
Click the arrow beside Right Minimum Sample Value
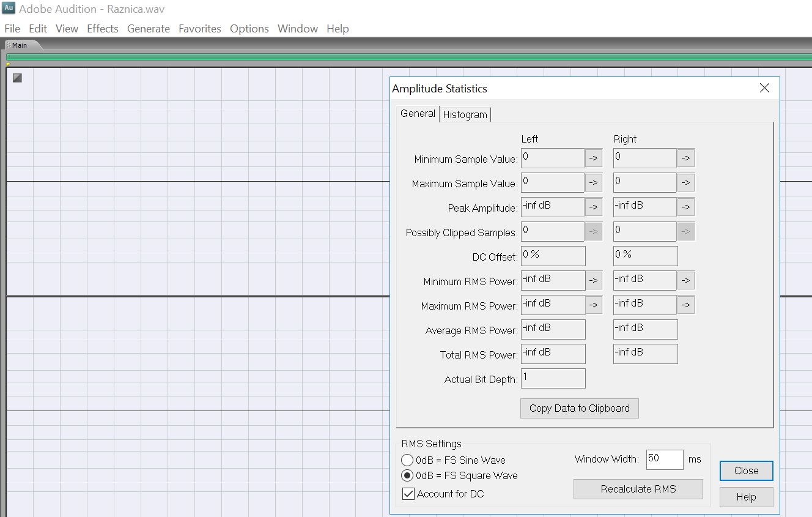[x=685, y=158]
